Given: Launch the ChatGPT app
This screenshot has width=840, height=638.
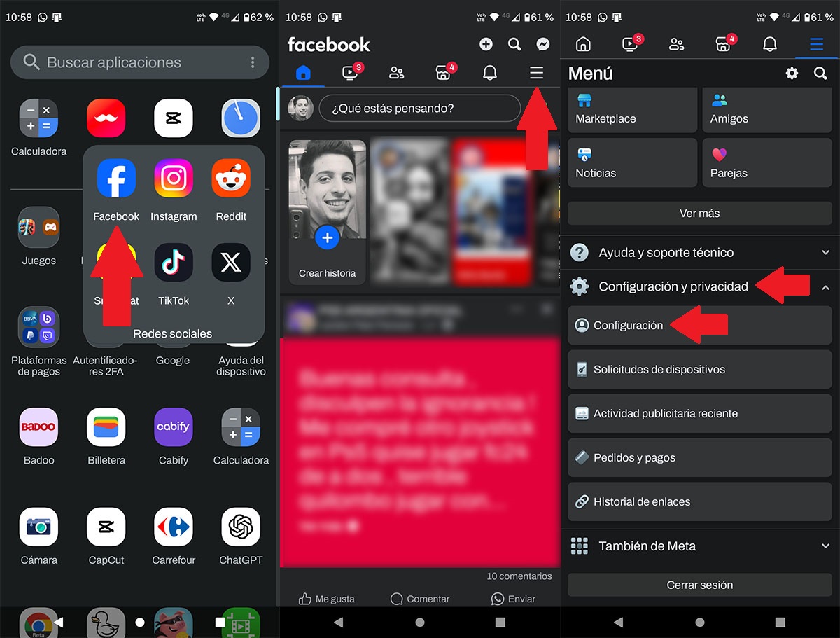Looking at the screenshot, I should pos(241,527).
